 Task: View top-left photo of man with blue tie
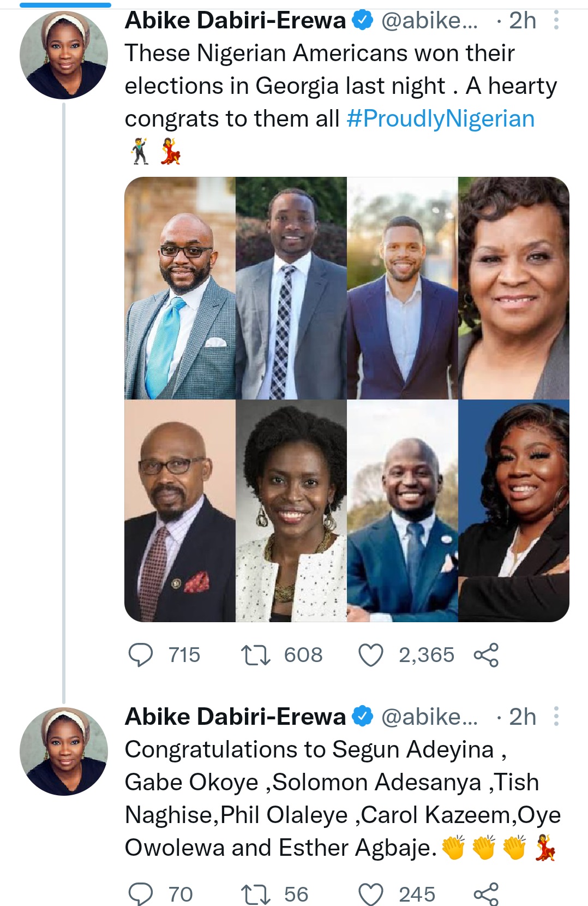click(180, 288)
